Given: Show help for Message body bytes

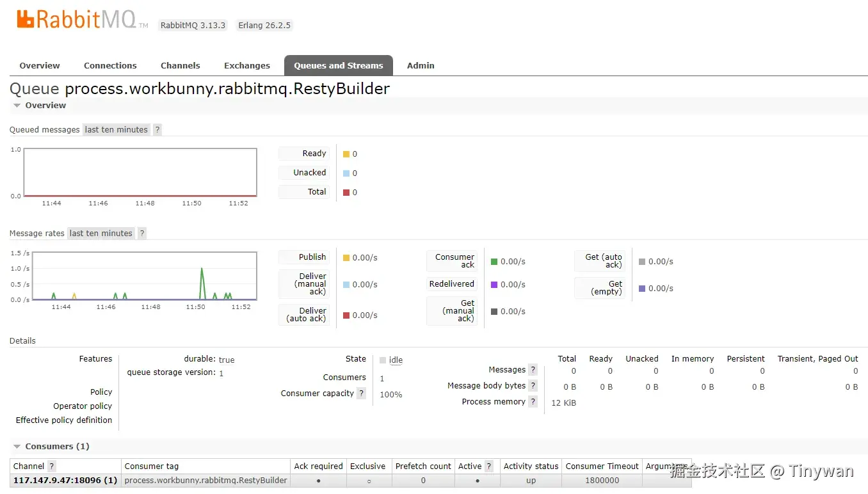Looking at the screenshot, I should 533,386.
